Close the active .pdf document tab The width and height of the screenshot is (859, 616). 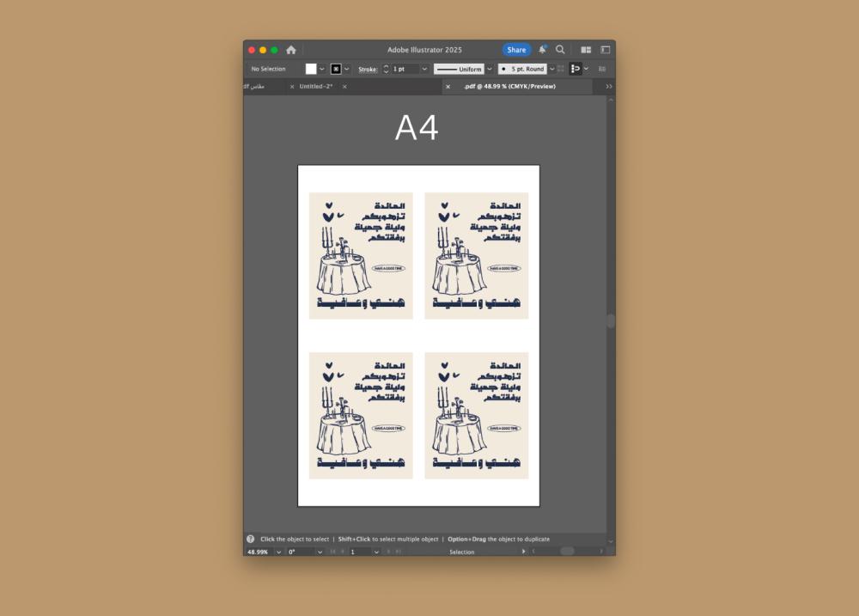click(x=448, y=87)
